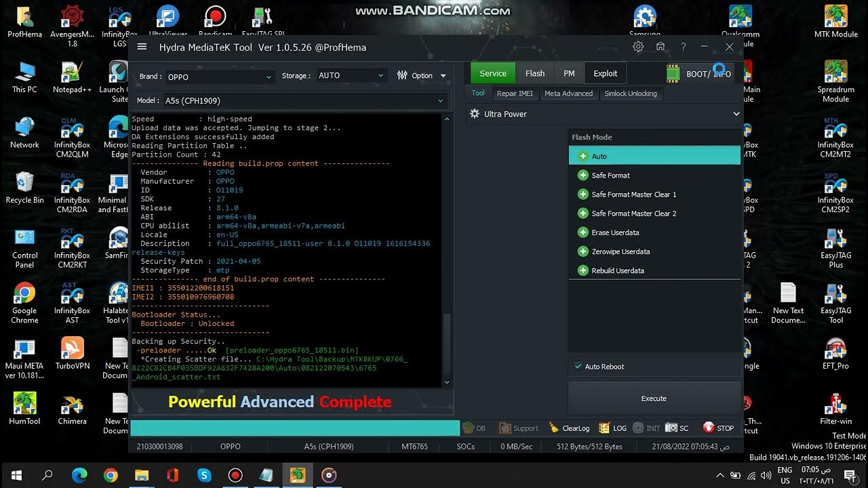Select Rebuild Userdata flash mode
This screenshot has height=488, width=868.
654,270
